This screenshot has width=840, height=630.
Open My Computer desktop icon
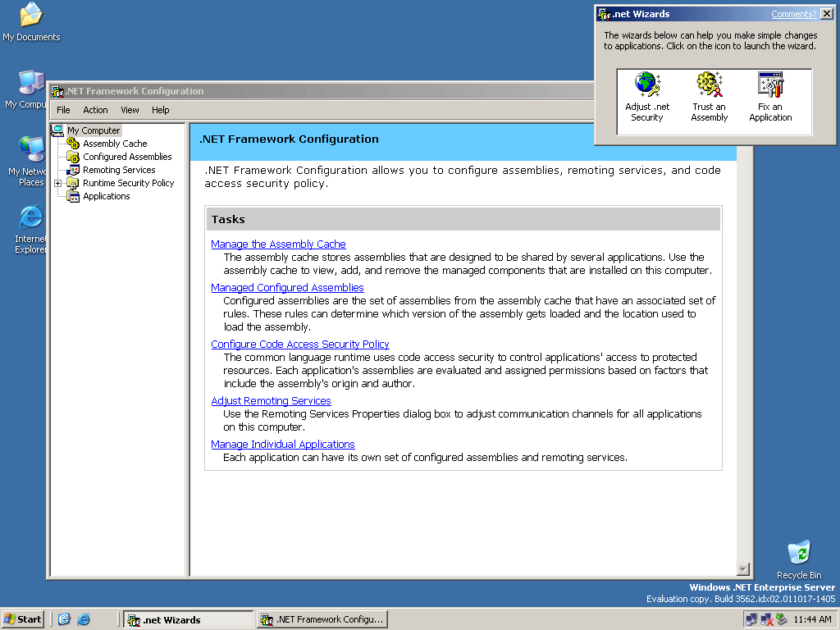[x=31, y=83]
